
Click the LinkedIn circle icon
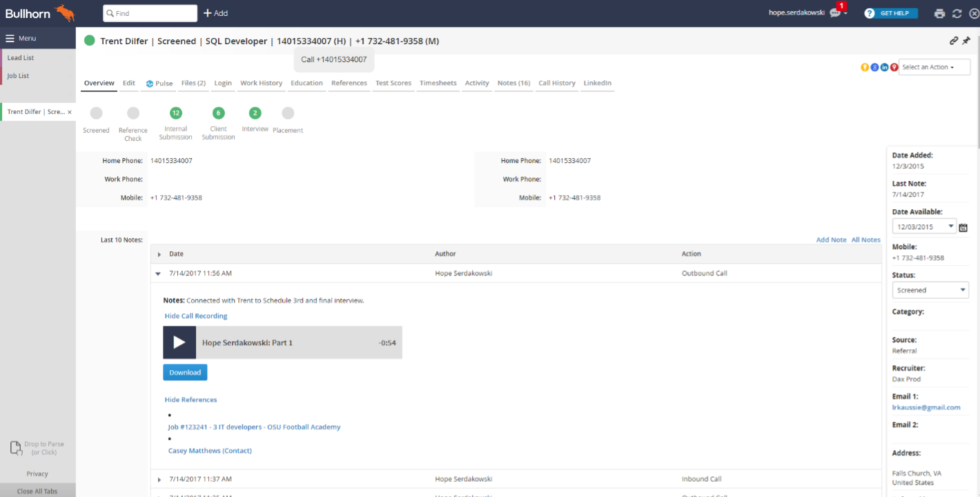(884, 67)
